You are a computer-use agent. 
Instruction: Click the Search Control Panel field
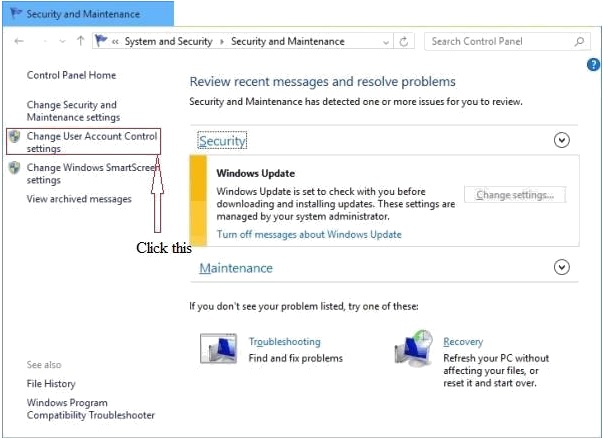coord(507,42)
